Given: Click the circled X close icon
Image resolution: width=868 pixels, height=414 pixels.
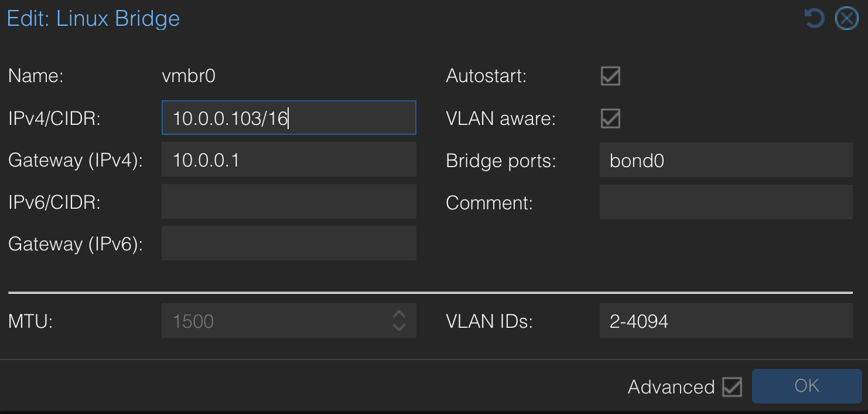Looking at the screenshot, I should (846, 18).
